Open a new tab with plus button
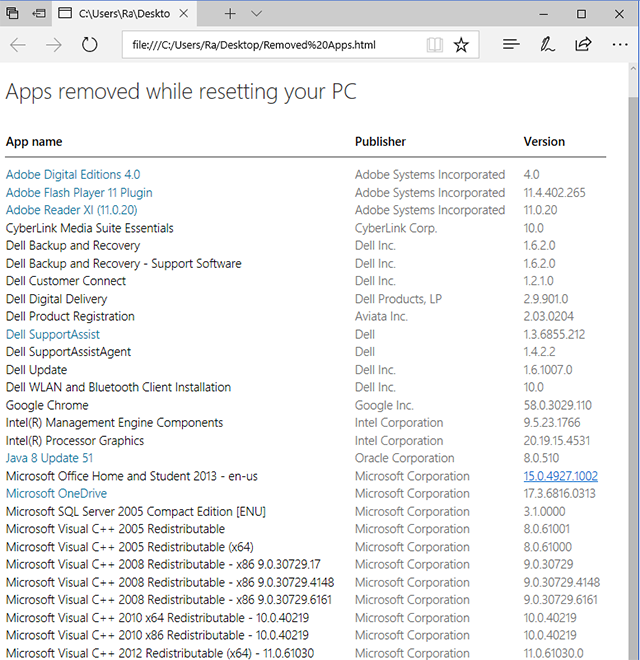Viewport: 640px width, 660px height. tap(230, 13)
